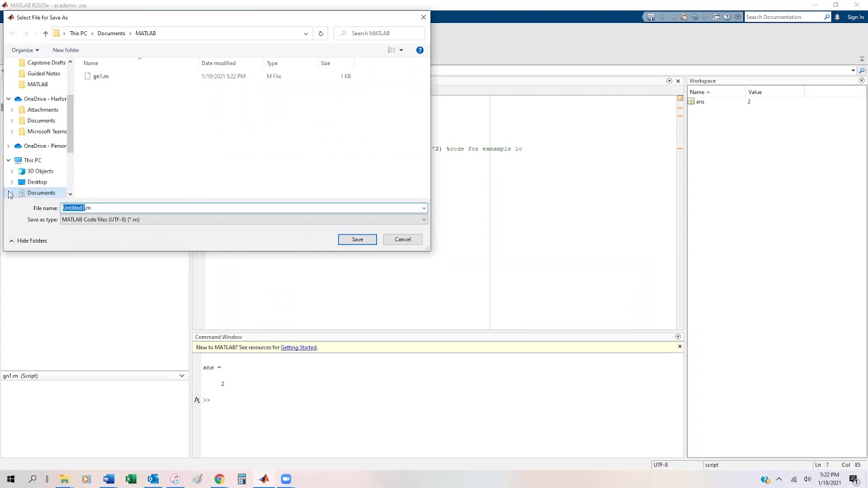Open Chrome from taskbar
The image size is (868, 488).
pyautogui.click(x=219, y=479)
